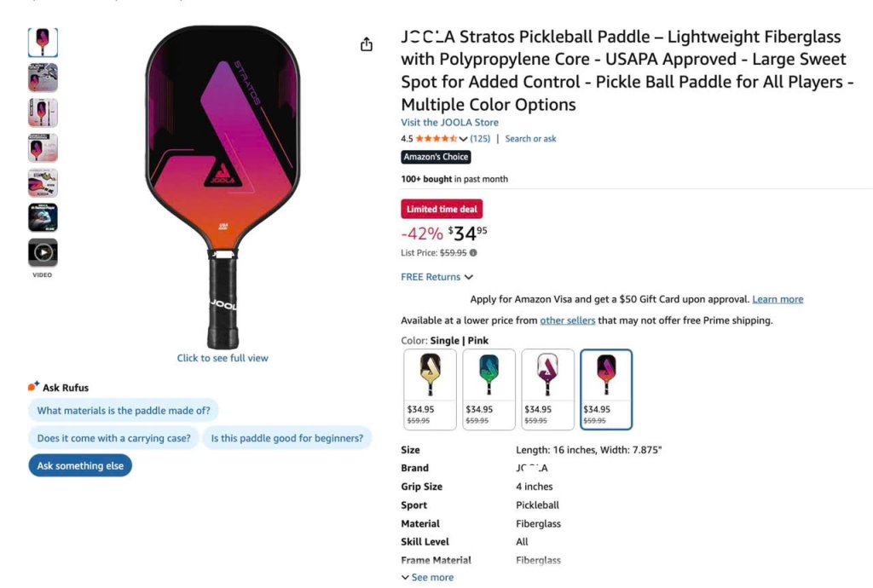Select the white and purple paddle color
The width and height of the screenshot is (873, 588).
click(548, 389)
